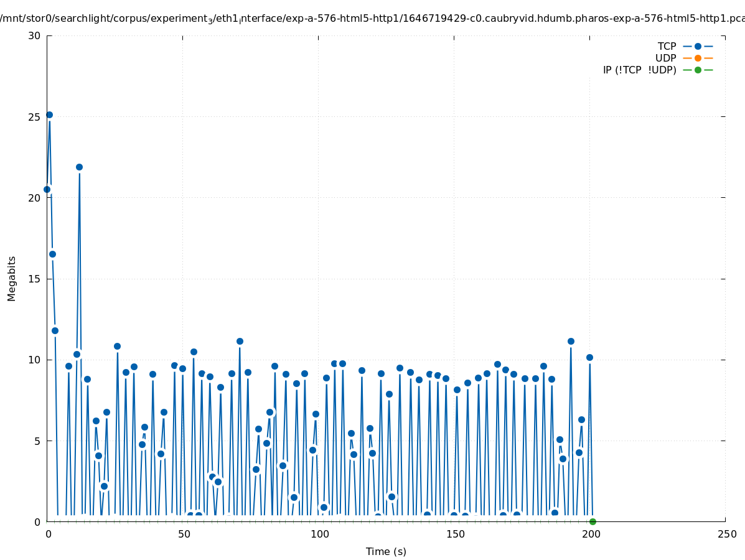Click the TCP peak point near 22 megabits

(79, 167)
